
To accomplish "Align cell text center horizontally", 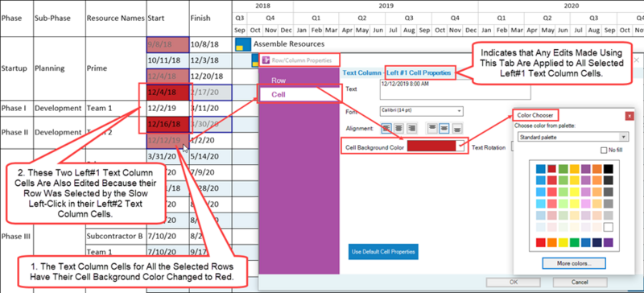I will [399, 129].
